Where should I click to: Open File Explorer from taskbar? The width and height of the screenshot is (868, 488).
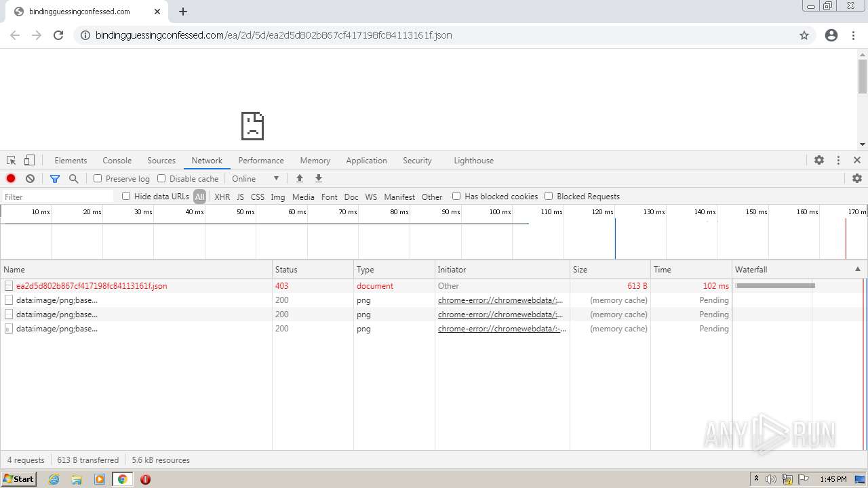(x=77, y=479)
